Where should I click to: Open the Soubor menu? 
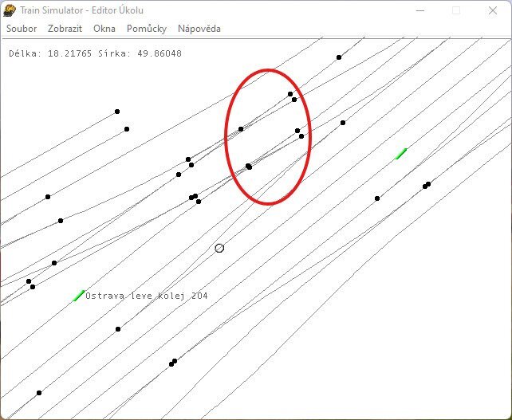coord(22,29)
